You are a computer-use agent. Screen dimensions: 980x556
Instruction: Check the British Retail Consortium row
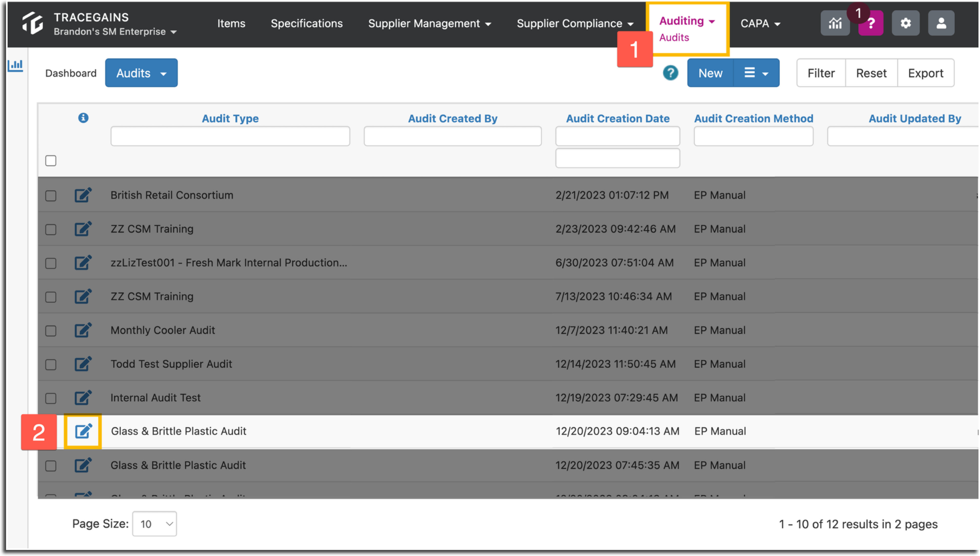tap(51, 196)
